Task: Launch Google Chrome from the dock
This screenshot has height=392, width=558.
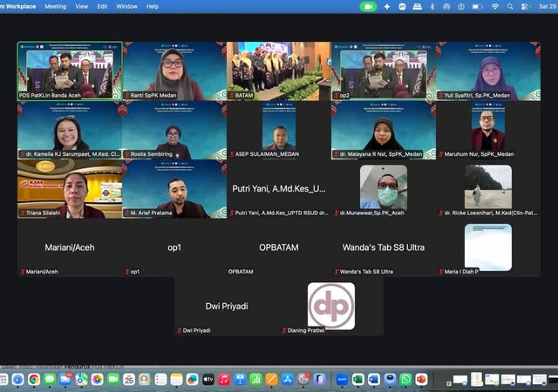Action: pyautogui.click(x=34, y=380)
